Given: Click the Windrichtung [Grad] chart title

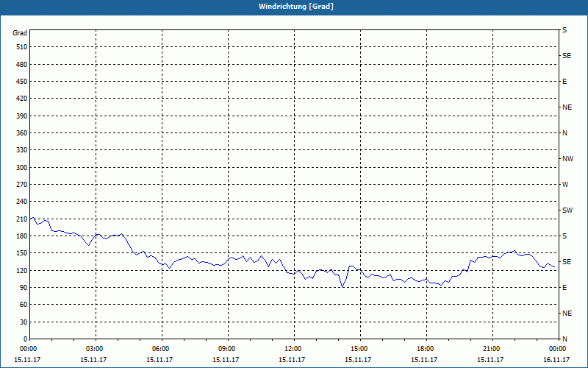Looking at the screenshot, I should pos(296,7).
